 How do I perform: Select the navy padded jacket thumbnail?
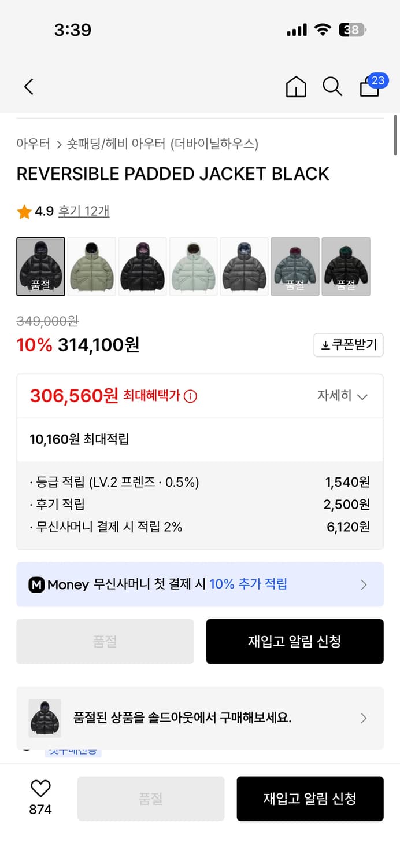244,266
